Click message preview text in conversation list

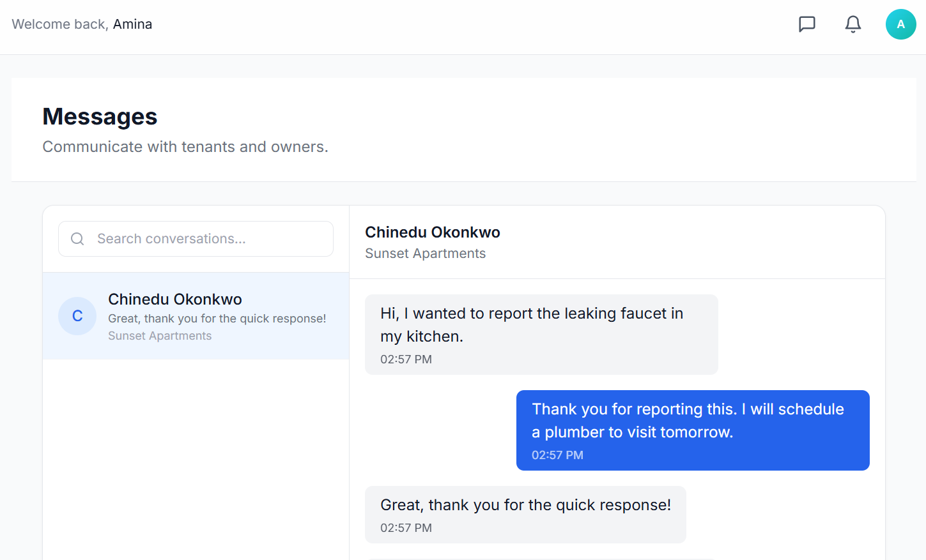(217, 319)
